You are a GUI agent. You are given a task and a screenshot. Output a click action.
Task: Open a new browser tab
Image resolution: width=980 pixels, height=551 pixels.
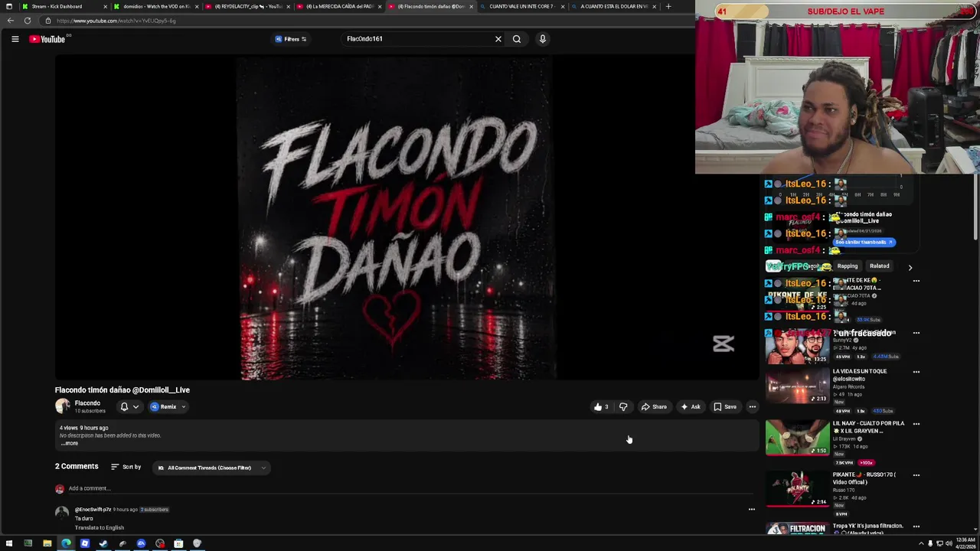668,6
